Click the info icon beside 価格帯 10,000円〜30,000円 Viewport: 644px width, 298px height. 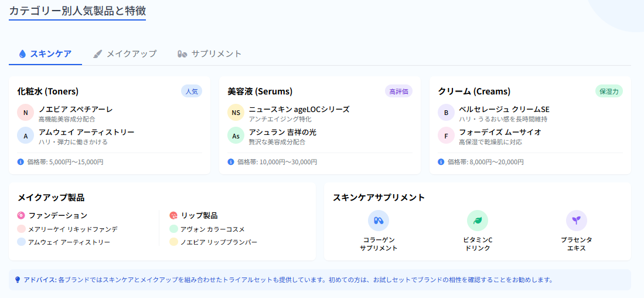231,161
